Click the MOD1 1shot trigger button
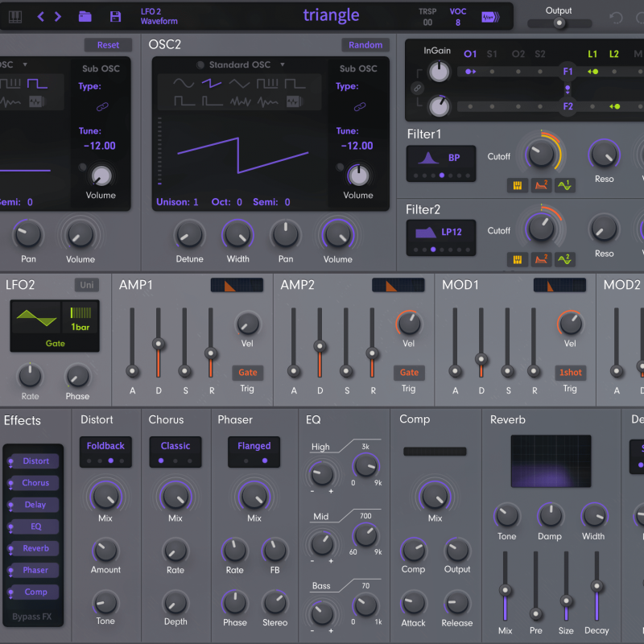The height and width of the screenshot is (644, 644). click(x=570, y=373)
